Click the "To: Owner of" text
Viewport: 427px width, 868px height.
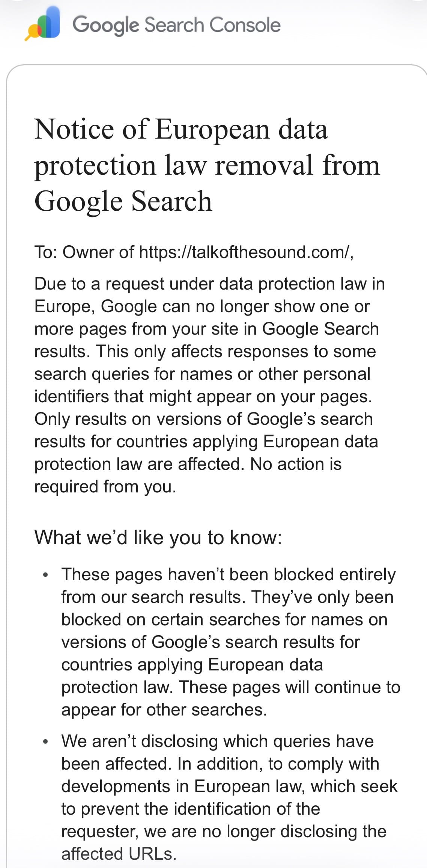click(x=84, y=252)
